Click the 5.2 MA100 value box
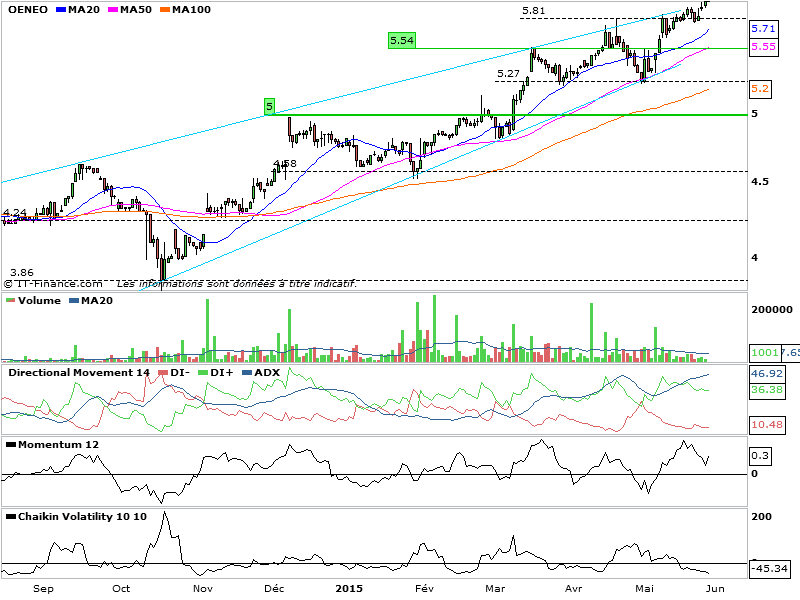The height and width of the screenshot is (600, 800). click(760, 89)
